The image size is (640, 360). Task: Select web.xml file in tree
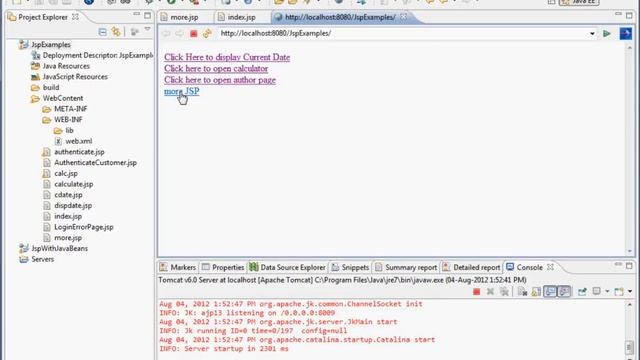(78, 141)
